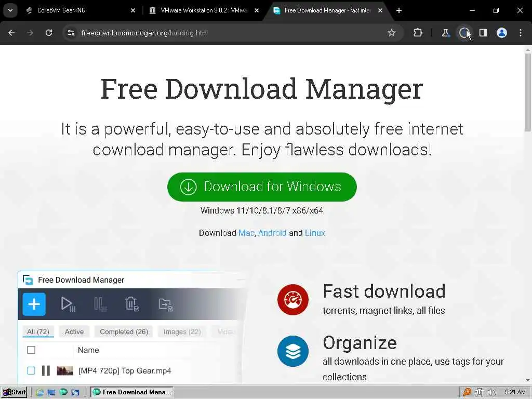The image size is (532, 399).
Task: Click the Name column header
Action: (x=88, y=350)
